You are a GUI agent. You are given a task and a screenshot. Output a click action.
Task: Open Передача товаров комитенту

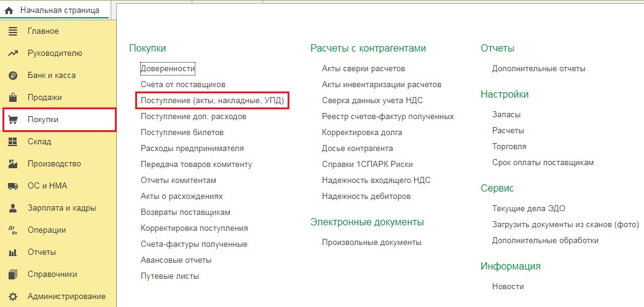click(196, 165)
